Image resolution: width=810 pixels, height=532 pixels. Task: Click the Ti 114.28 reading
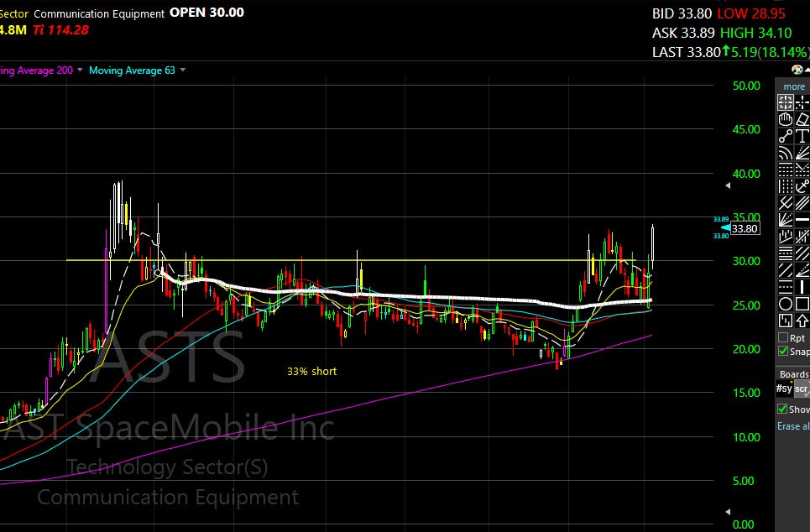[x=61, y=30]
